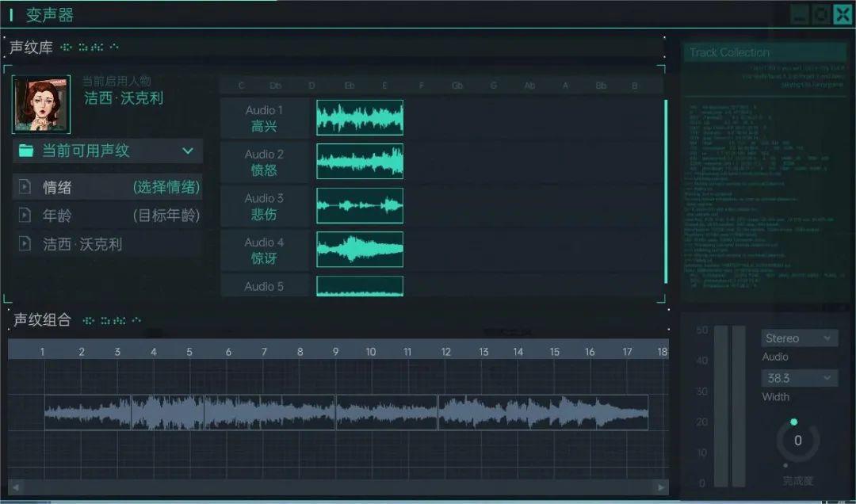856x504 pixels.
Task: Click the file icon beside 洁西·沃克利 entry
Action: (x=25, y=244)
